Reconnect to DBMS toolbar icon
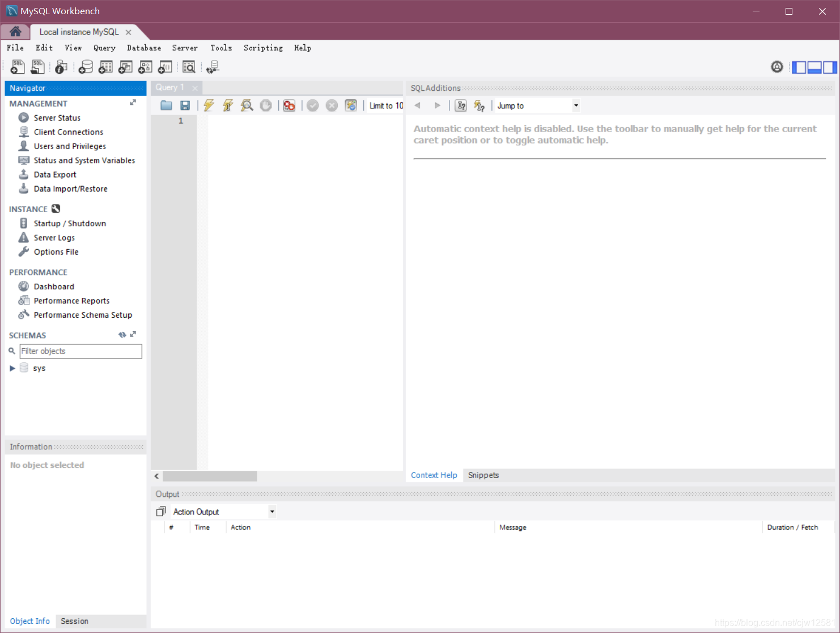 [x=213, y=67]
